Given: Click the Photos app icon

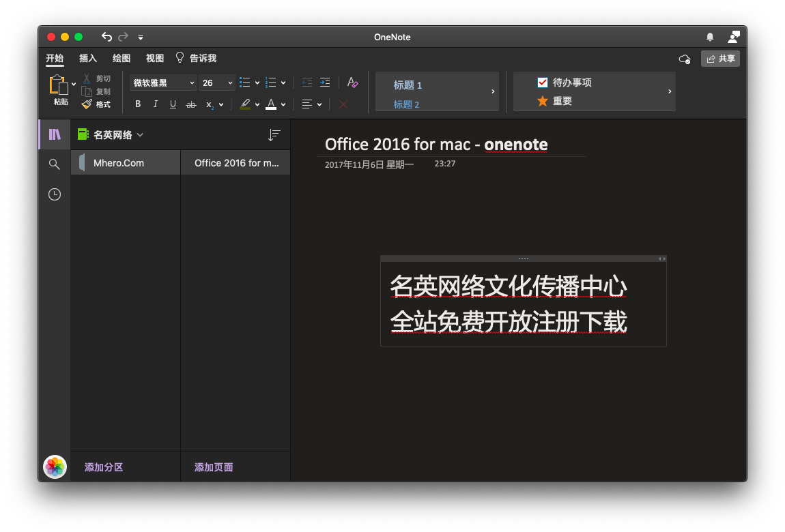Looking at the screenshot, I should 55,467.
